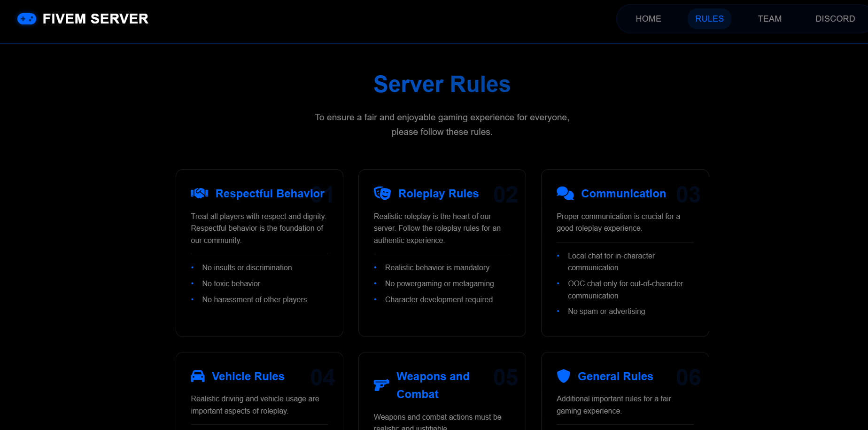Click the handshake icon on Respectful Behavior card
The height and width of the screenshot is (430, 868).
pyautogui.click(x=199, y=193)
